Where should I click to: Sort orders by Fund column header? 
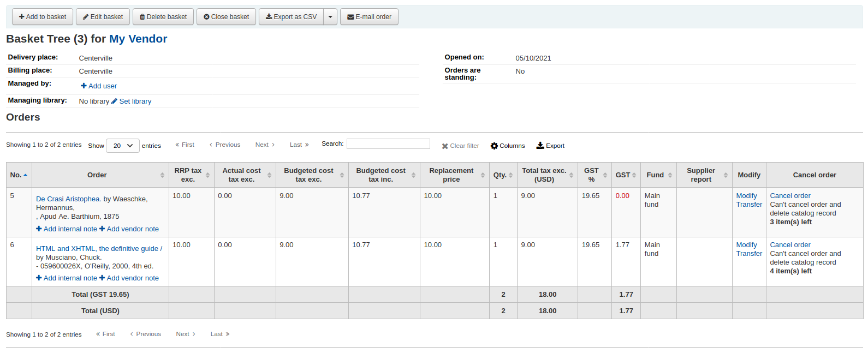(x=658, y=175)
